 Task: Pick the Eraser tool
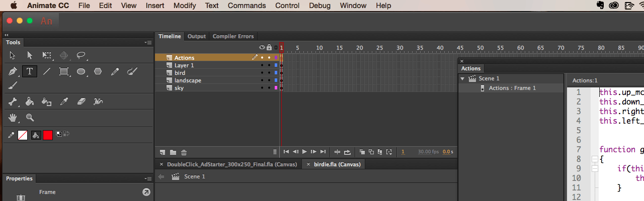coord(82,102)
